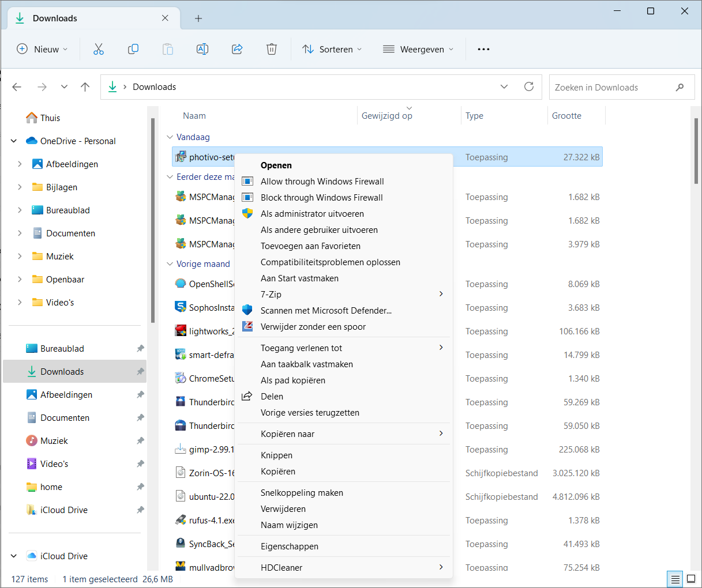Image resolution: width=702 pixels, height=588 pixels.
Task: Sort by the Grootte column header
Action: pyautogui.click(x=567, y=116)
